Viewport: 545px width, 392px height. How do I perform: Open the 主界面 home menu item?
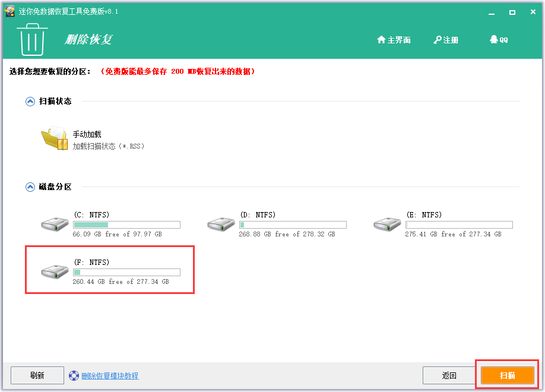click(x=394, y=40)
